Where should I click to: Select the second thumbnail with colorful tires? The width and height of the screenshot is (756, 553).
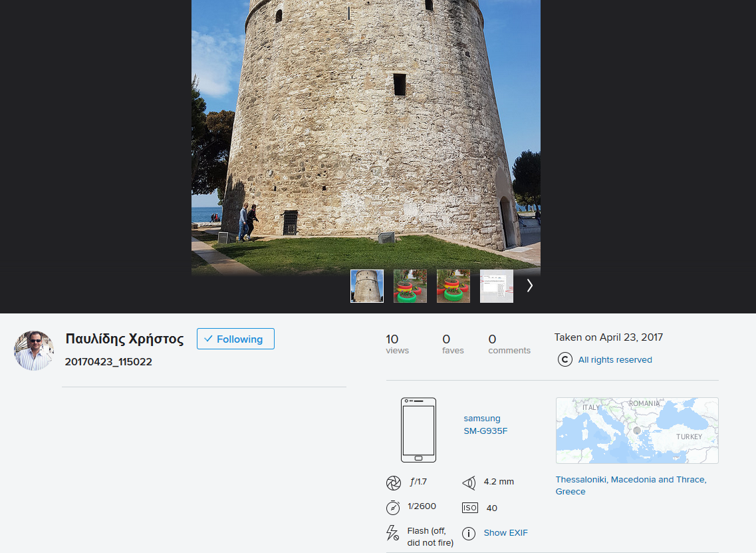pos(410,286)
